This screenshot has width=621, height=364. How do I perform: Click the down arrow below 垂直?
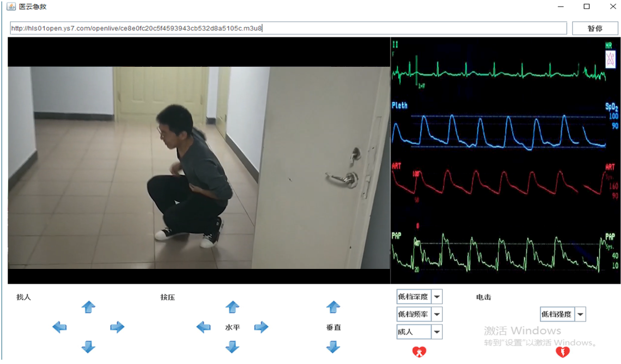[x=333, y=346]
